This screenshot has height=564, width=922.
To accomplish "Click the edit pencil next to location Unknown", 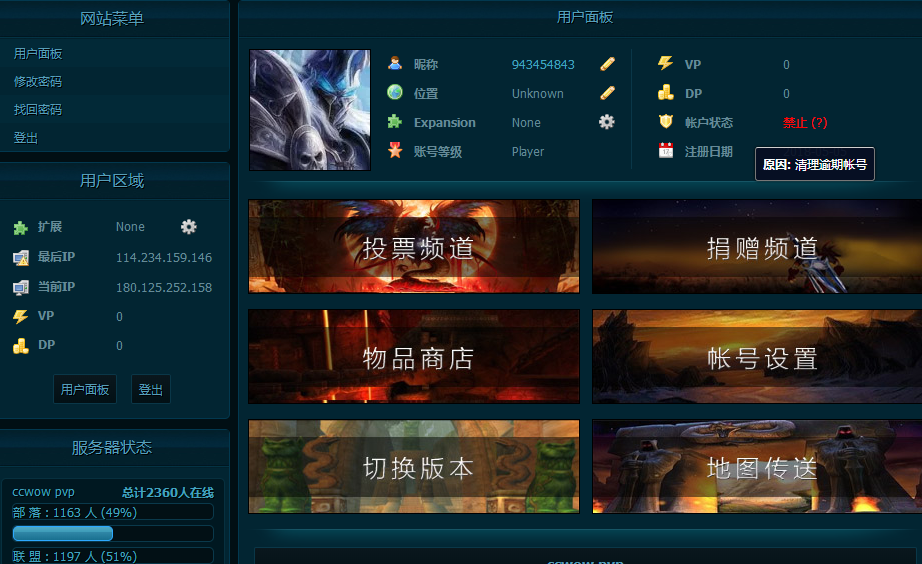I will 607,93.
